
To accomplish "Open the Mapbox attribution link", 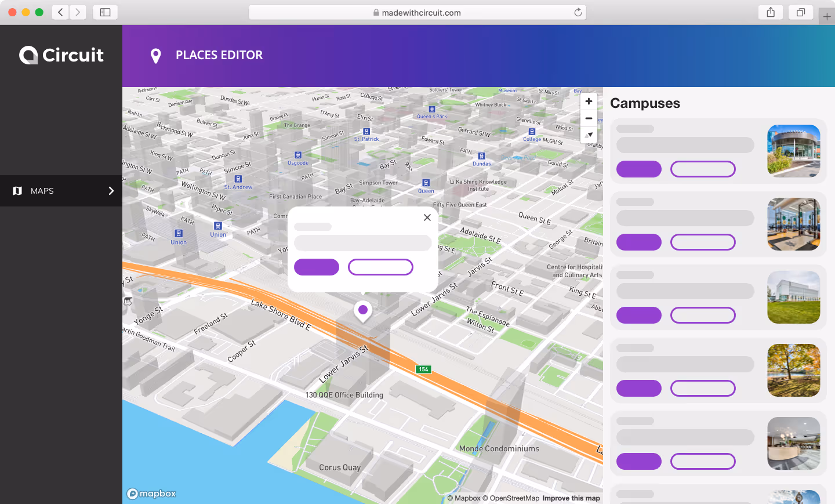I will click(464, 498).
